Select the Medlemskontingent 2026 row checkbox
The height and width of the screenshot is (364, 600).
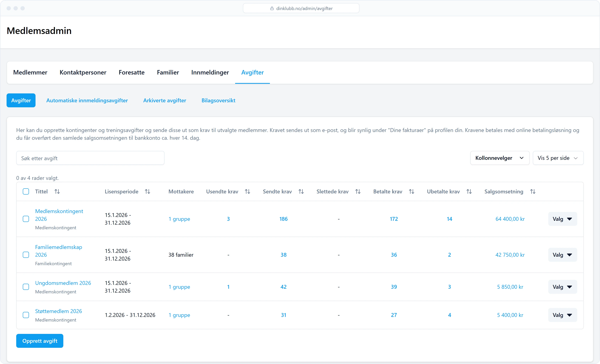pos(26,219)
